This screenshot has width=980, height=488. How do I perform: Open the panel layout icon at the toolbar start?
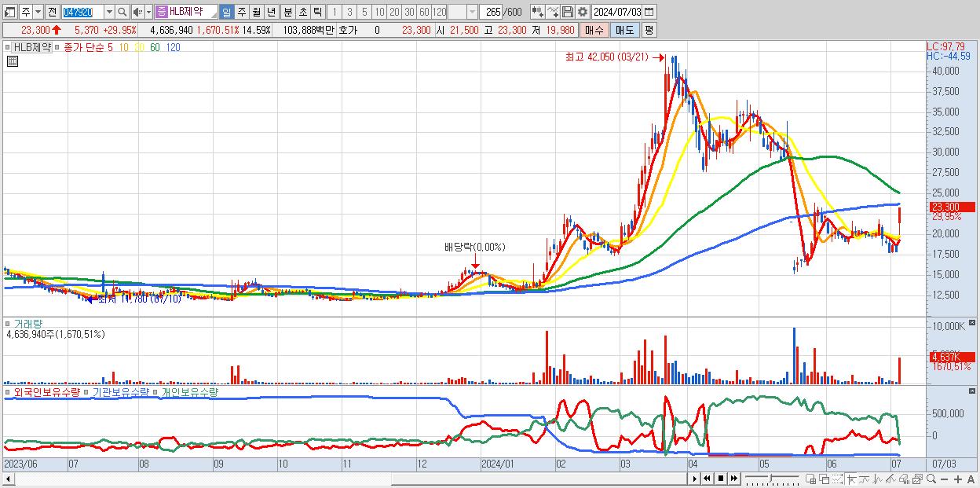coord(10,12)
